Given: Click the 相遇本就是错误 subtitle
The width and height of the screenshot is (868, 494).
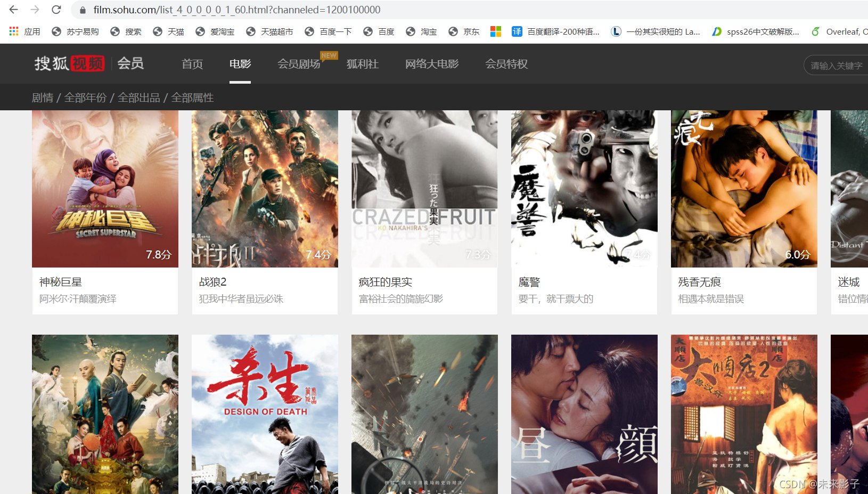Looking at the screenshot, I should [x=711, y=299].
